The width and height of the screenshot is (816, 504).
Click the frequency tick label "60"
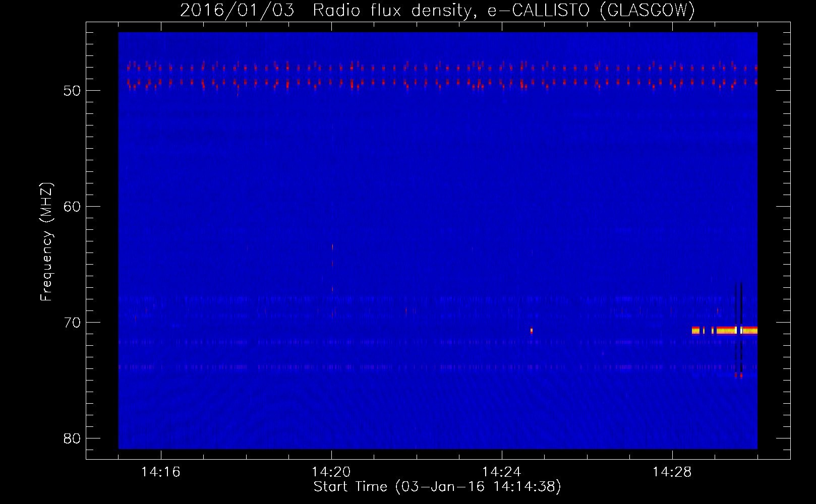coord(72,207)
